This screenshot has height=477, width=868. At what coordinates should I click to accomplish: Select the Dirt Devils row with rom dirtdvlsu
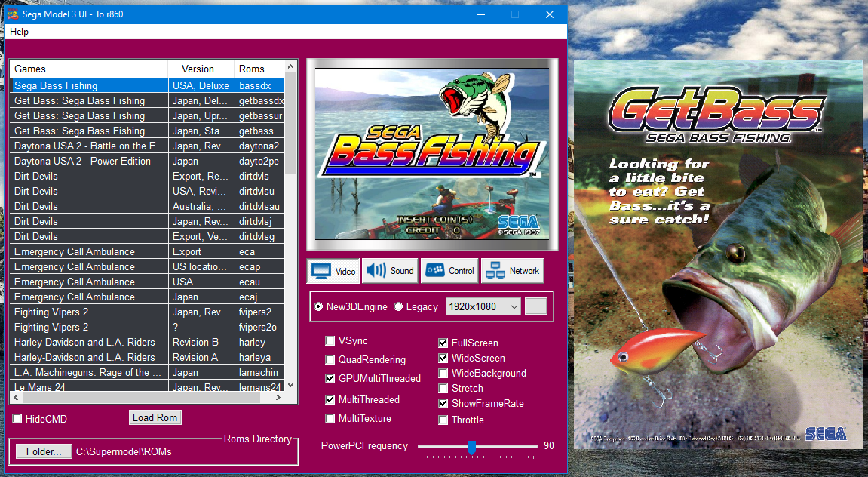[147, 191]
